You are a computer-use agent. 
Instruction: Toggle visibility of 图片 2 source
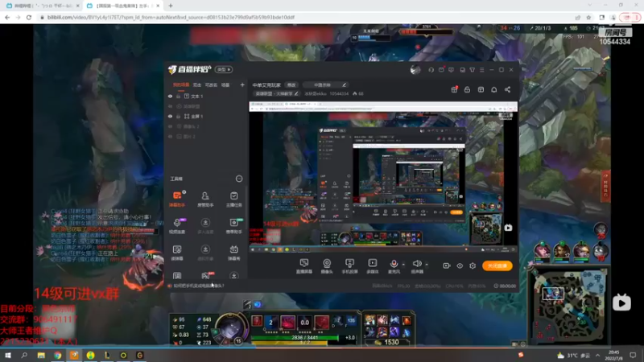(170, 136)
